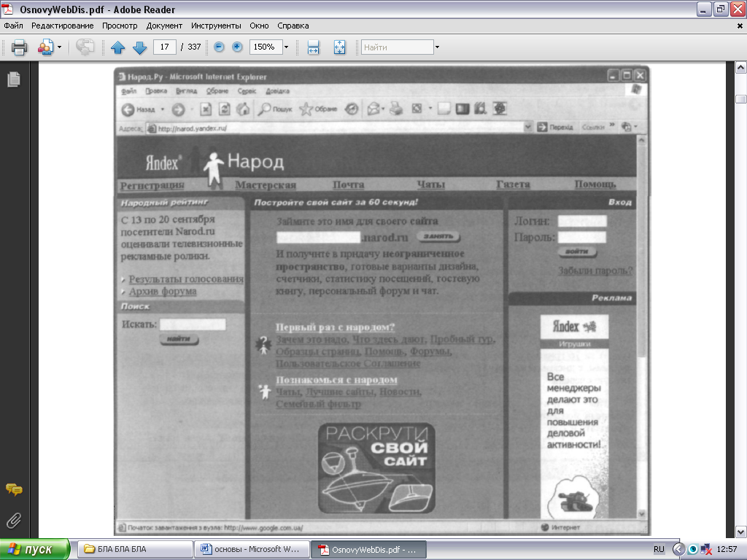Switch to основы - Microsoft Word taskbar item

252,550
